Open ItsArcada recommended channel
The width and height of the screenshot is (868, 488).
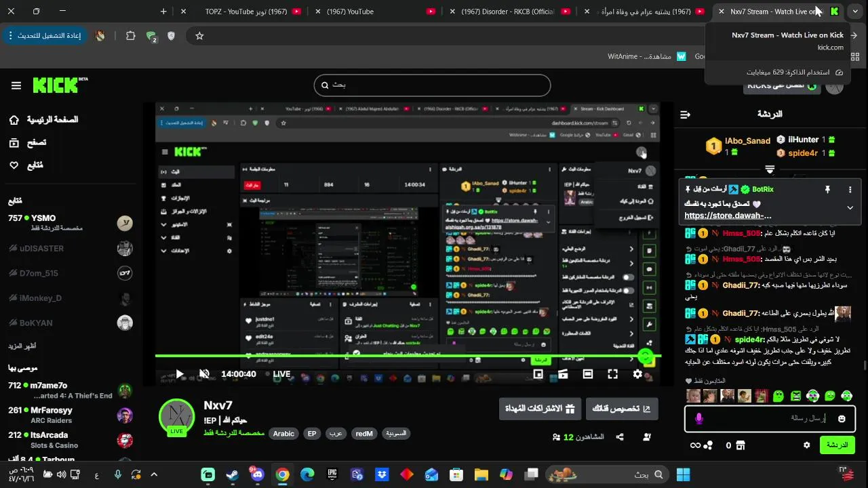tap(71, 441)
